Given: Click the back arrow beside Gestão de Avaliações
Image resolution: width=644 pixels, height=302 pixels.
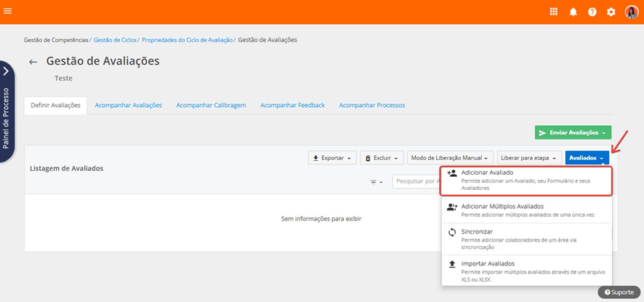Looking at the screenshot, I should [x=33, y=62].
